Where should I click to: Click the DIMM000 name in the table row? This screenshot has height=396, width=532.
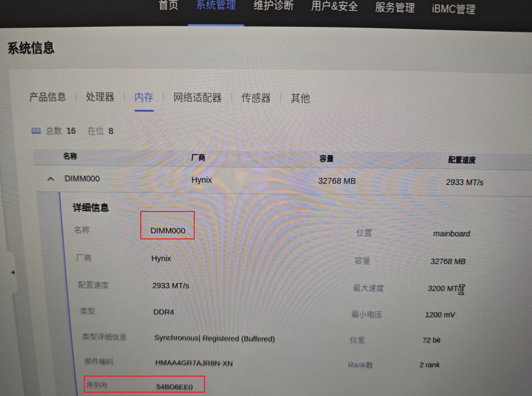point(82,179)
